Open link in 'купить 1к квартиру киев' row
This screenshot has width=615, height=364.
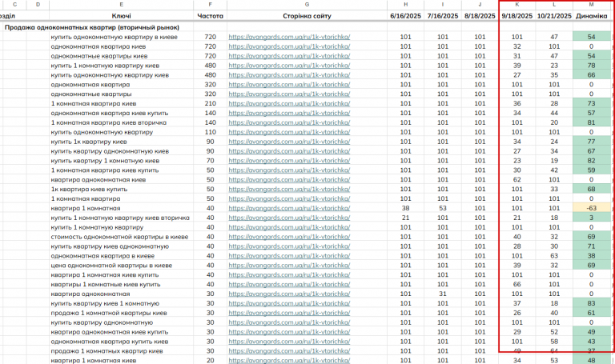coord(289,142)
